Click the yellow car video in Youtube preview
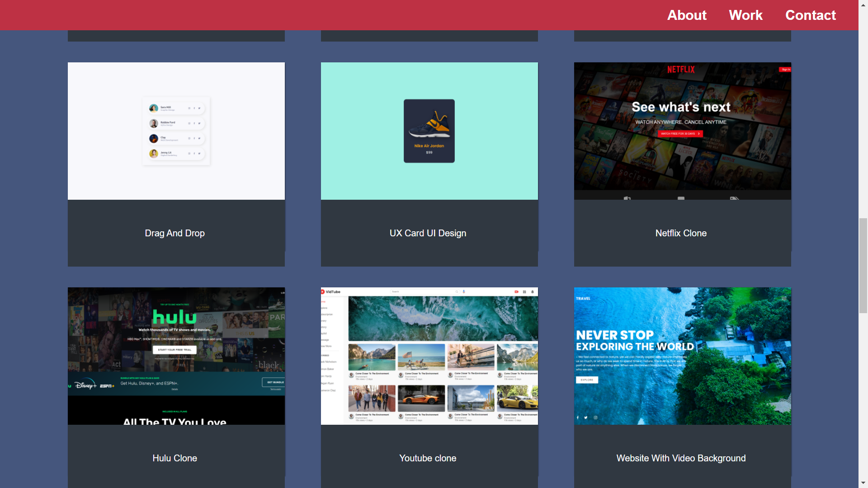 [x=518, y=398]
